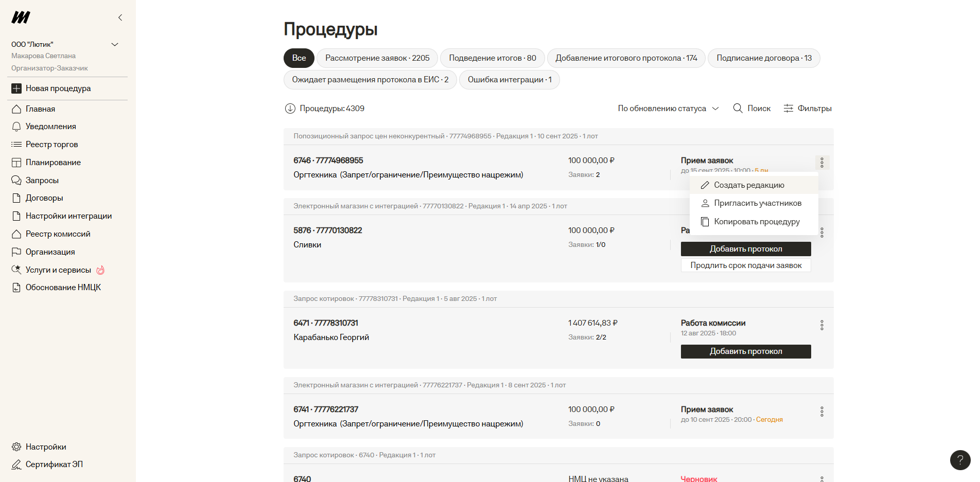
Task: Go to "Реестр торгов" in sidebar
Action: tap(51, 145)
